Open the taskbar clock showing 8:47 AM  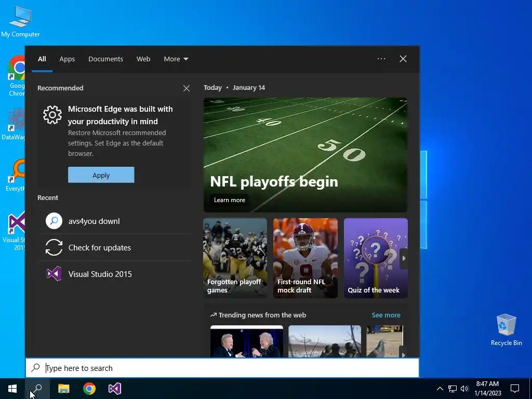[x=487, y=389]
